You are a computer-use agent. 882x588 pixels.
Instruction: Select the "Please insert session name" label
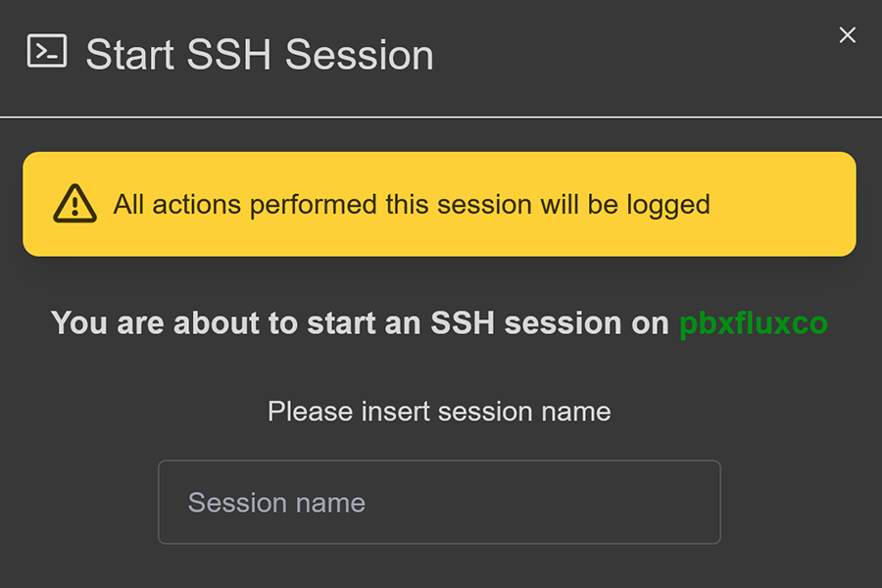tap(439, 412)
